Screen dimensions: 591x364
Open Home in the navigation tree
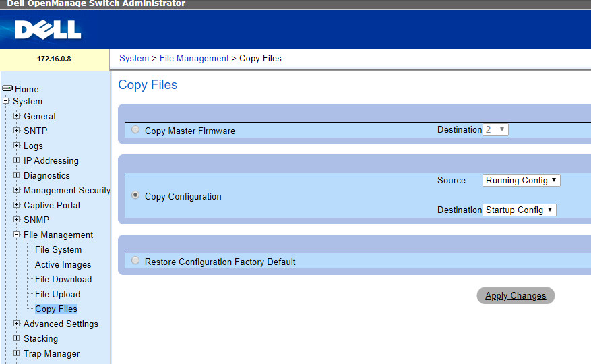[x=26, y=89]
